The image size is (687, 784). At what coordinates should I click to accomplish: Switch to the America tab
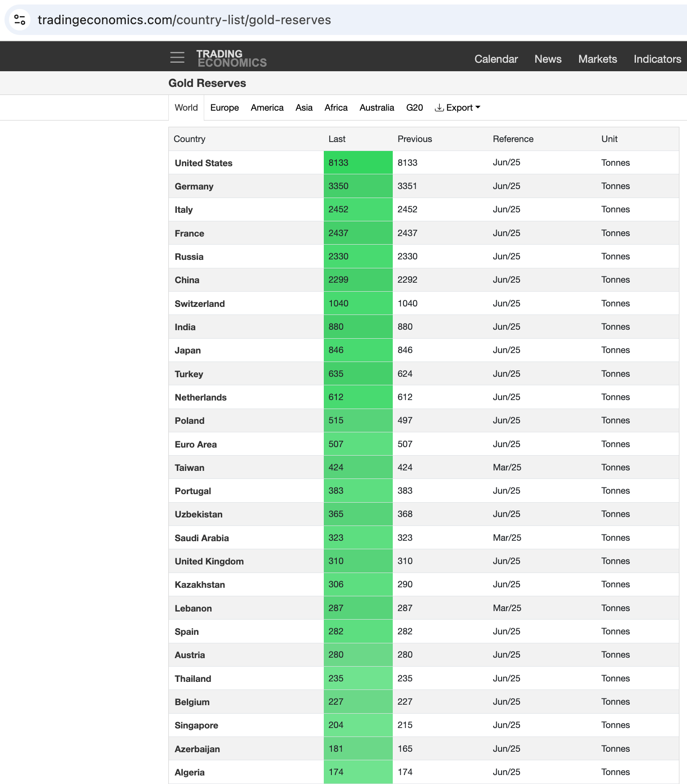(x=267, y=108)
